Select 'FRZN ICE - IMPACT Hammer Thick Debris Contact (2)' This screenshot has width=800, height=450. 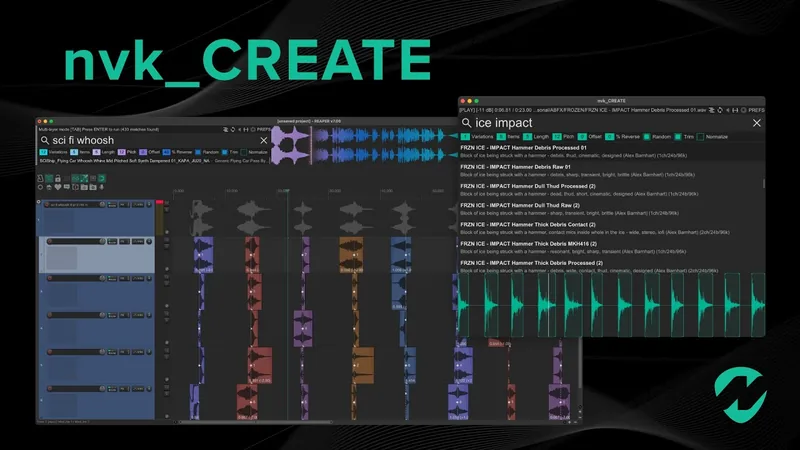(x=610, y=228)
